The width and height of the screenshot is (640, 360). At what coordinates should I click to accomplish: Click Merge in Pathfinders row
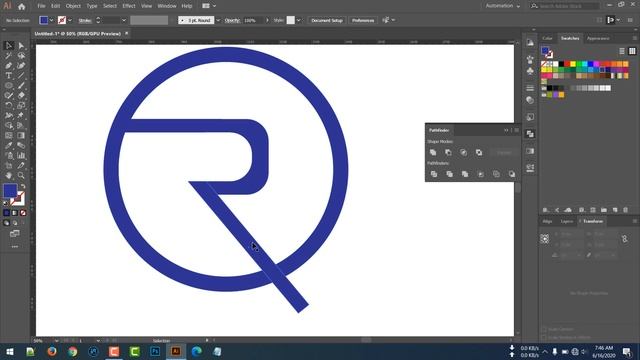[x=465, y=174]
